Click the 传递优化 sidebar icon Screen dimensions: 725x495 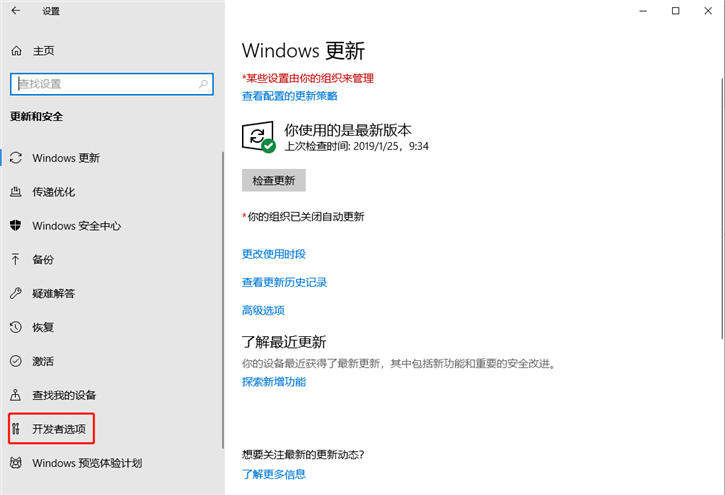(x=16, y=192)
